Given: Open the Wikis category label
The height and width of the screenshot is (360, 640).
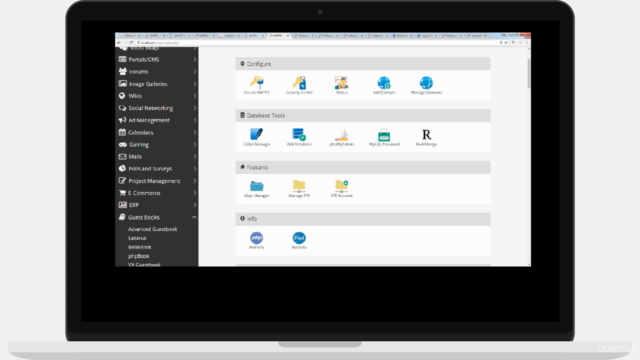Looking at the screenshot, I should pos(135,96).
